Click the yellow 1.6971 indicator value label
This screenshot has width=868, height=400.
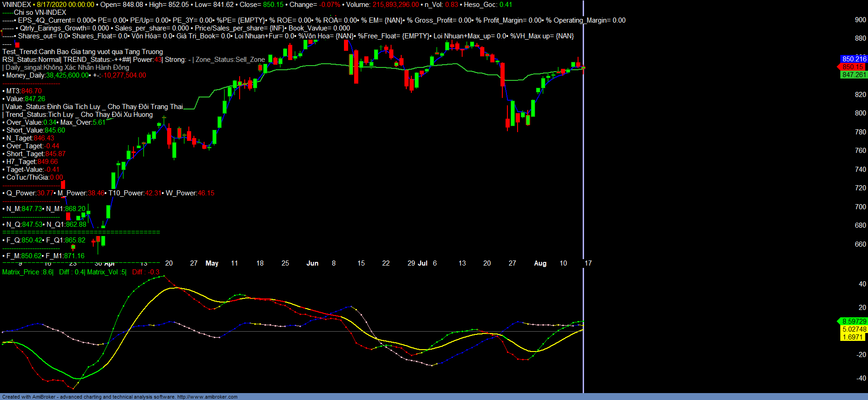click(x=852, y=337)
